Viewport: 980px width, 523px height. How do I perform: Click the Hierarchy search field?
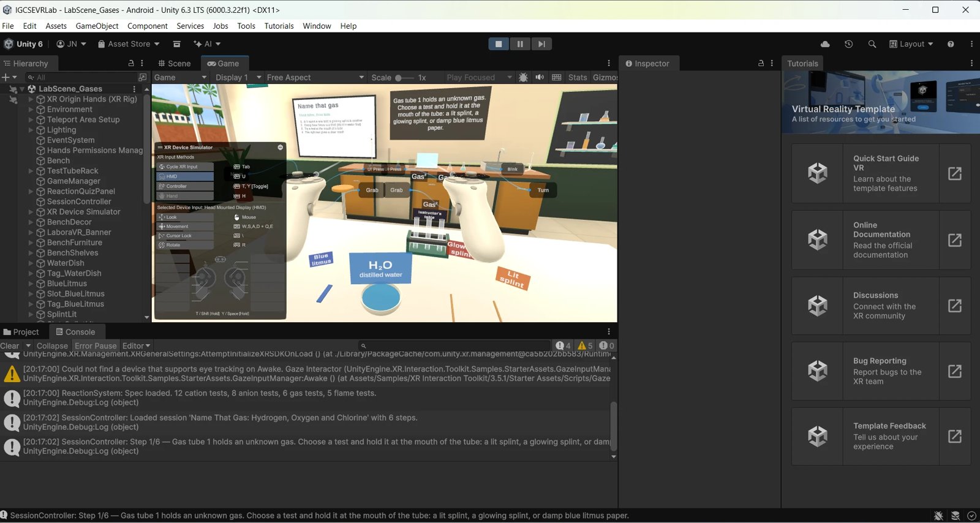(x=83, y=77)
